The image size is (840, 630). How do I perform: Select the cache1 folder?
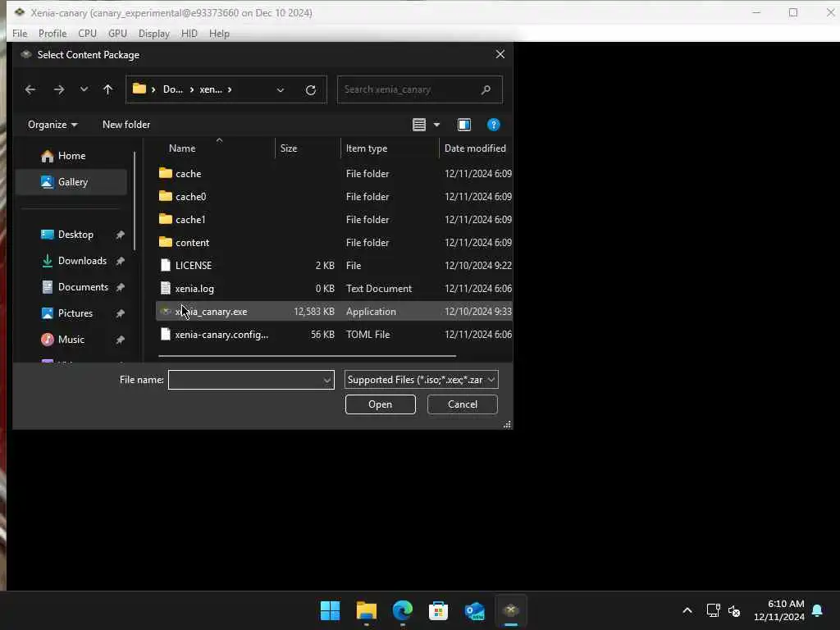(x=334, y=220)
